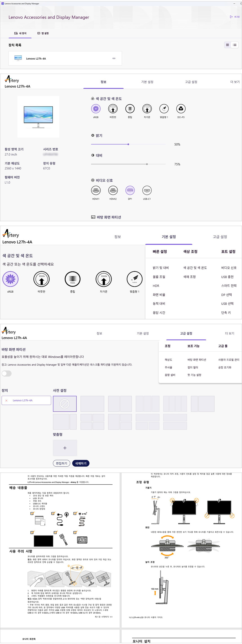Open 스마트 전력 under 포트 설정
The height and width of the screenshot is (644, 242).
point(228,286)
